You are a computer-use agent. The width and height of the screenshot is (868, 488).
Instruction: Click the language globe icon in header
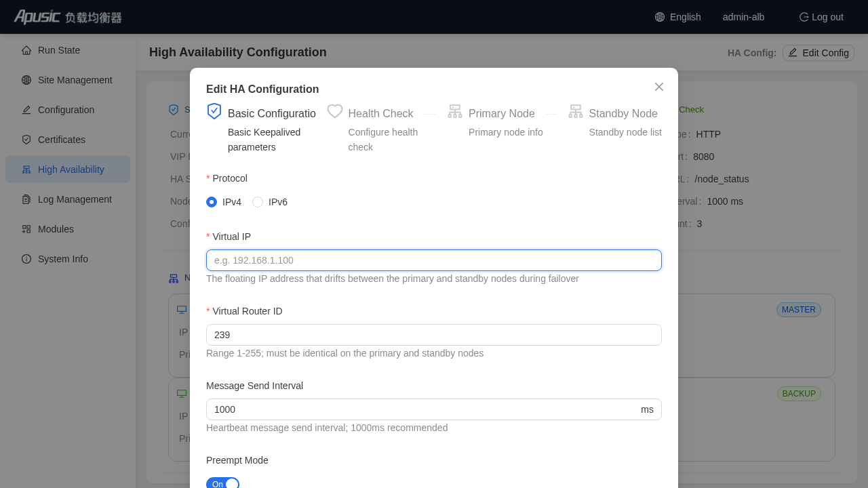click(660, 17)
